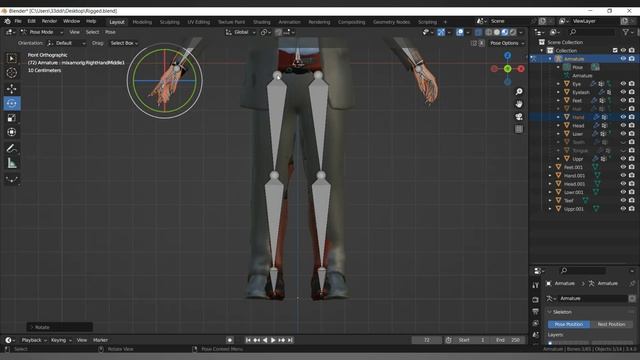This screenshot has width=640, height=360.
Task: Hide the Eye object in outliner
Action: coord(623,84)
